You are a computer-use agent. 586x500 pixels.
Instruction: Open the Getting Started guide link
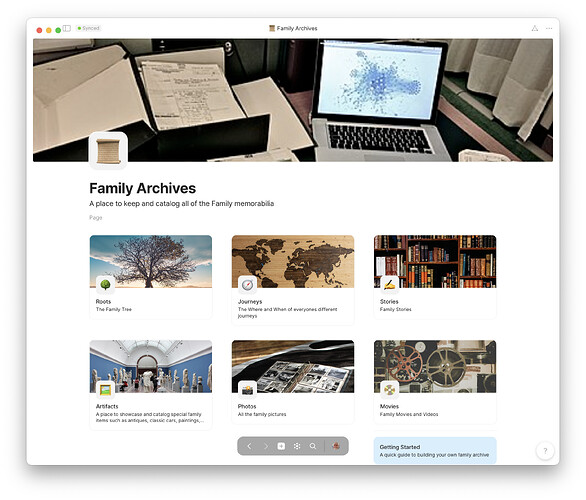point(435,451)
